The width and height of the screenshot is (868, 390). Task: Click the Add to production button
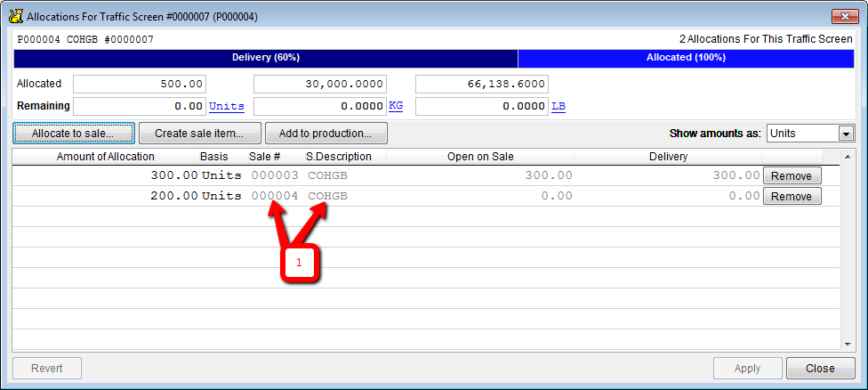pyautogui.click(x=326, y=134)
